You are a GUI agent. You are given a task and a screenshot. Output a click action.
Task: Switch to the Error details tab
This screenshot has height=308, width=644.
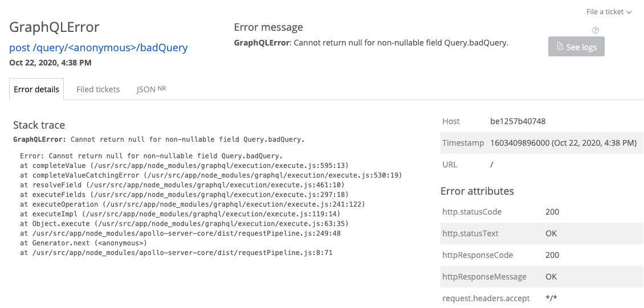click(36, 89)
